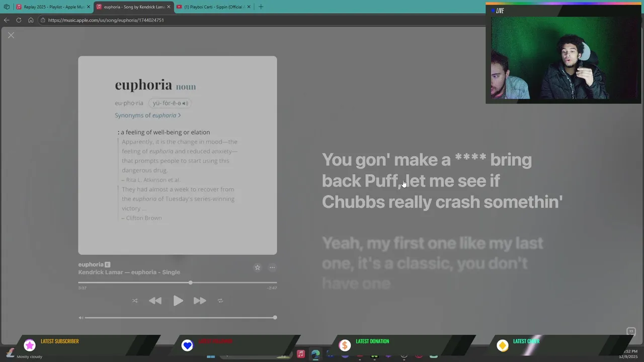The height and width of the screenshot is (362, 644).
Task: Toggle lyrics with the quote bubble icon
Action: pos(631,331)
